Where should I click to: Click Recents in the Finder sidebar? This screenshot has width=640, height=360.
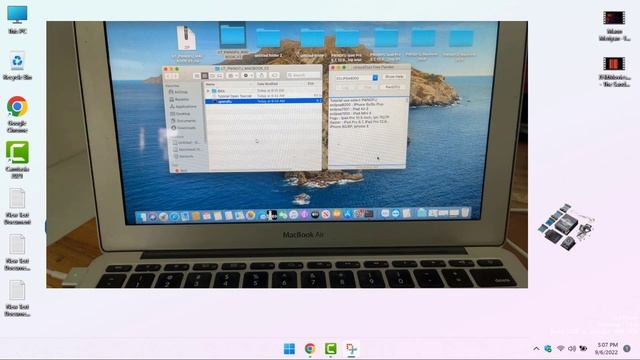click(179, 99)
